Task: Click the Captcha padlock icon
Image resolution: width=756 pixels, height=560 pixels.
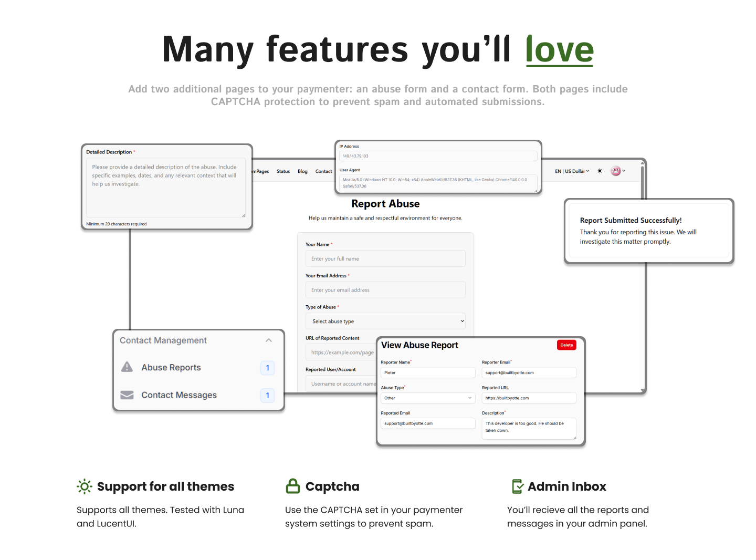Action: tap(292, 486)
